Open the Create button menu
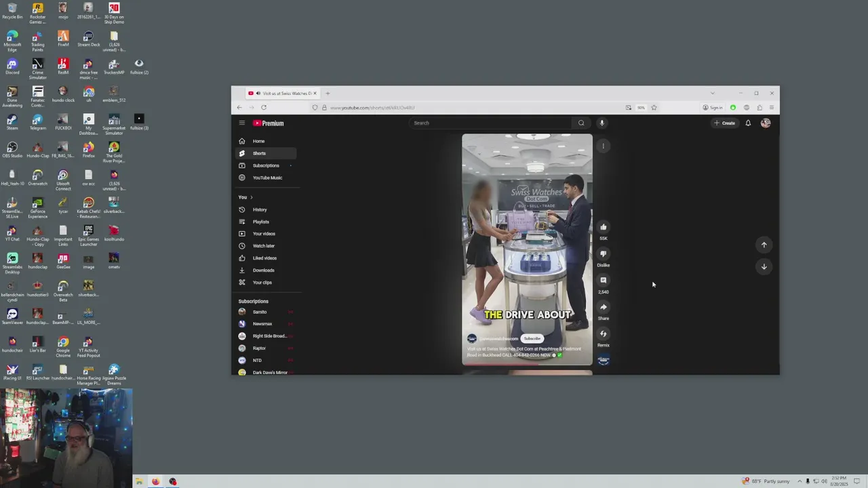The height and width of the screenshot is (488, 868). point(724,123)
